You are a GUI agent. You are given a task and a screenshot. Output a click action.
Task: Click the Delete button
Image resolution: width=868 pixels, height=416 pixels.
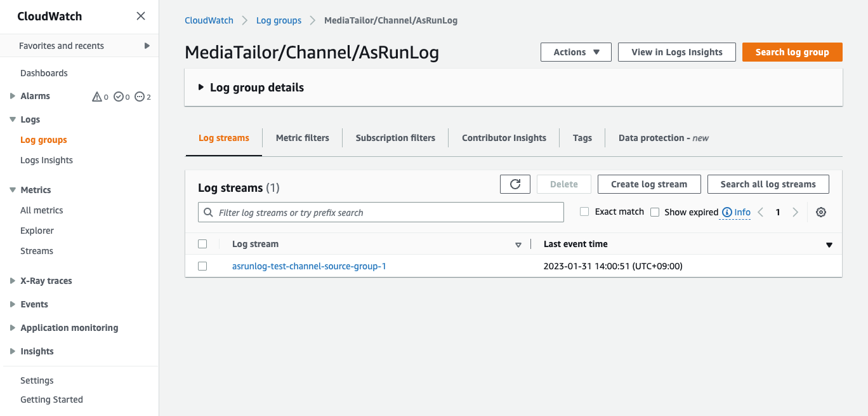click(x=564, y=184)
